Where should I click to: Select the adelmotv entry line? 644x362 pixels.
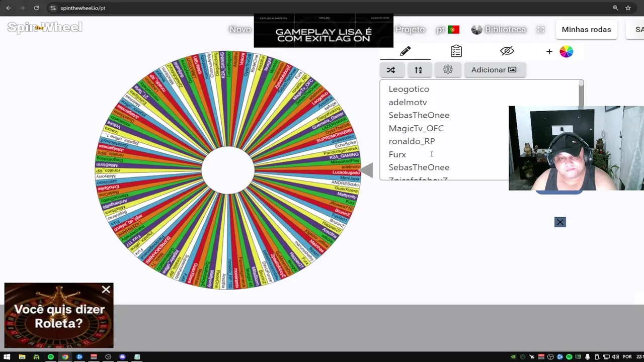408,102
